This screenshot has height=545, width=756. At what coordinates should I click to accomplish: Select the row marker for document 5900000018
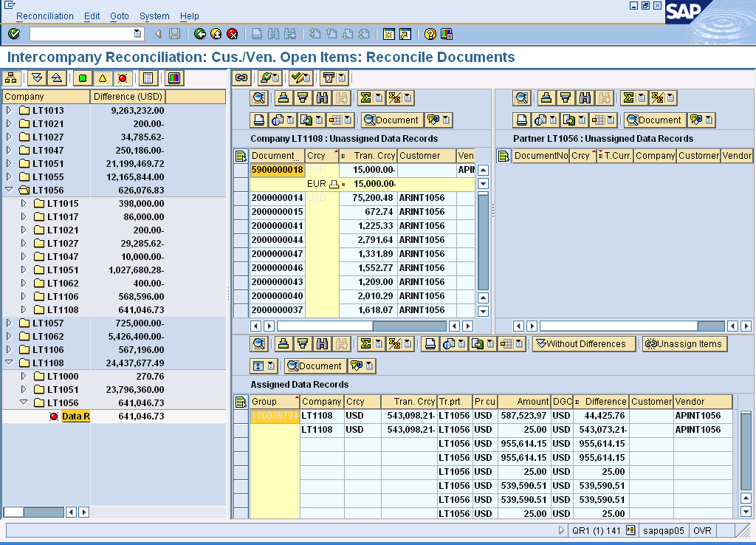[x=241, y=170]
